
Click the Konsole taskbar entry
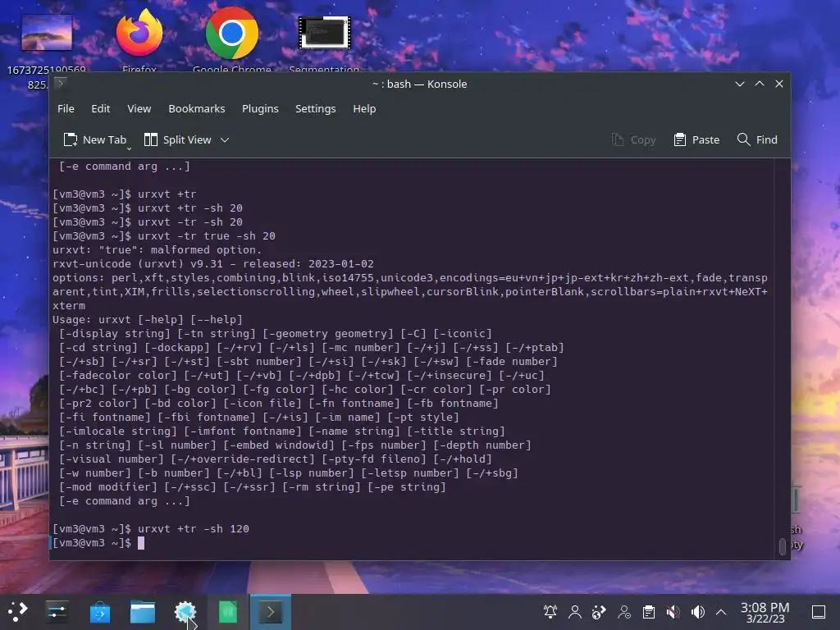(271, 612)
